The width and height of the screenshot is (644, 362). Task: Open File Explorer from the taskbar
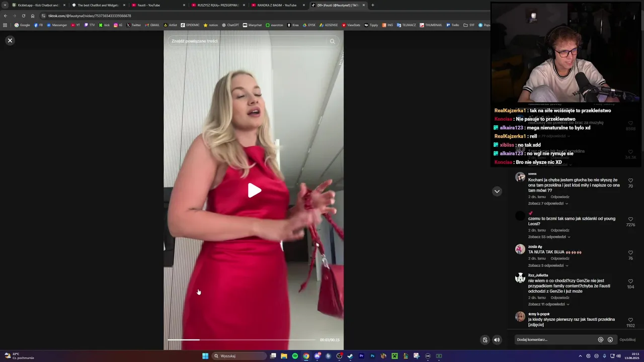284,356
